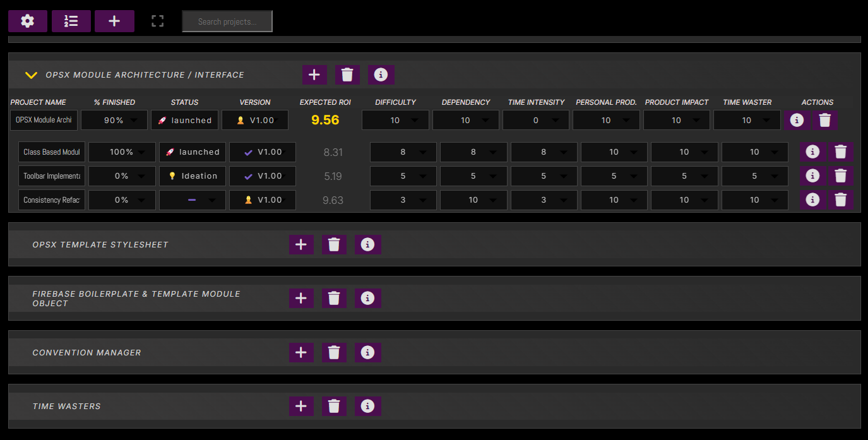Delete OPSX Template Stylesheet group

point(334,244)
